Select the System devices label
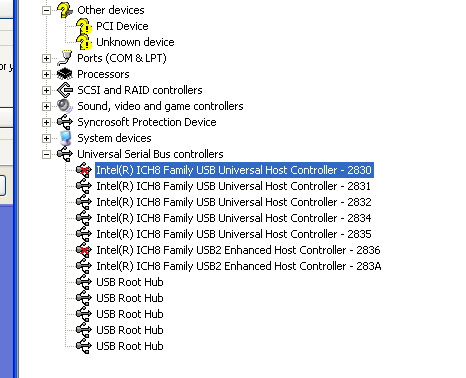466x378 pixels. coord(114,138)
